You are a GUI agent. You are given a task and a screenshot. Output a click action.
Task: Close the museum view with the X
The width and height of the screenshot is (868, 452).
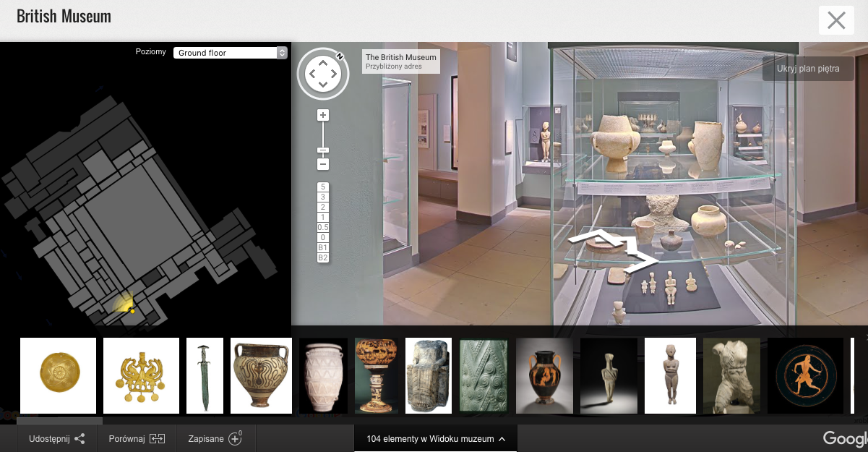[x=836, y=20]
